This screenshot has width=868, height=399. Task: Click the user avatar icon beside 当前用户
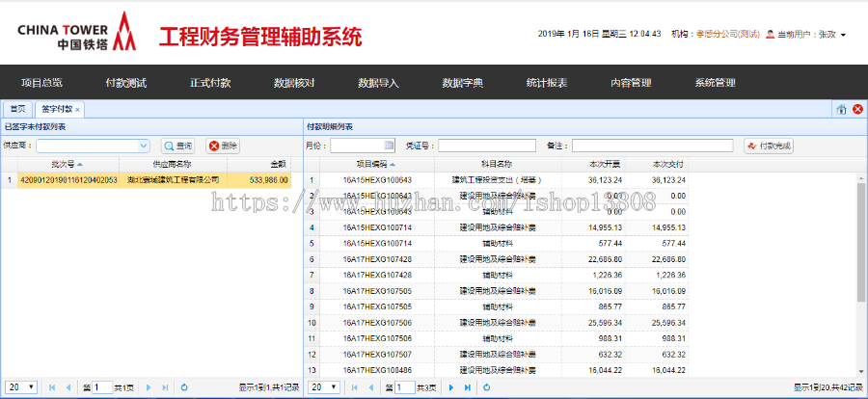770,35
